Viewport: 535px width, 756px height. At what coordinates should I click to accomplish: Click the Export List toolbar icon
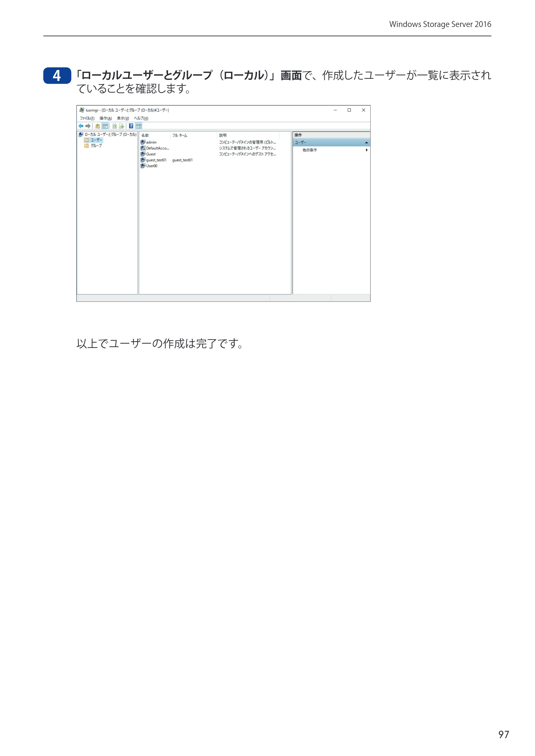tap(122, 126)
